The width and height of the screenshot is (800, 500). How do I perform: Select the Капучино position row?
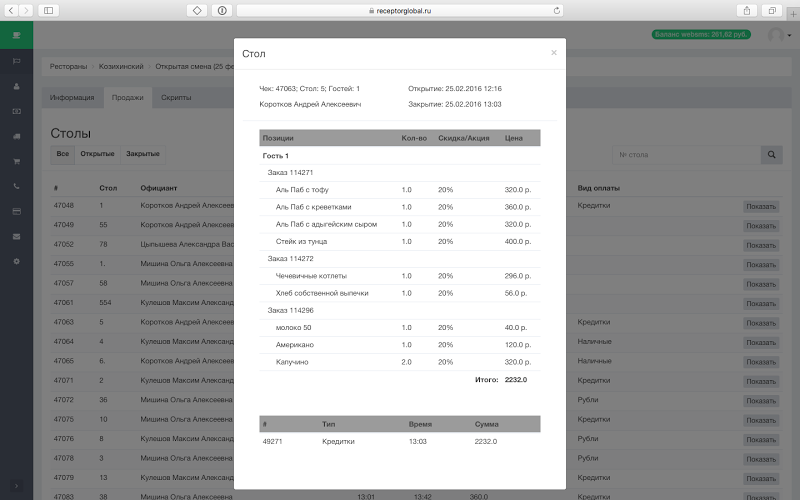pyautogui.click(x=399, y=362)
